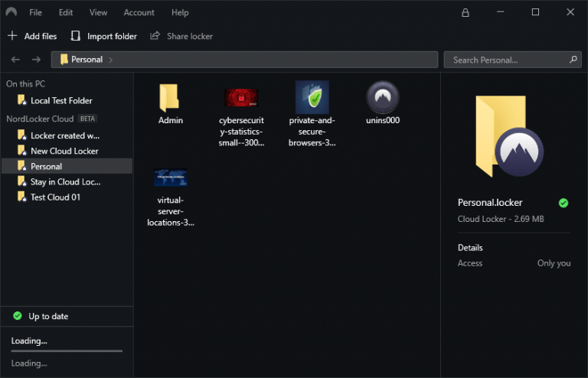The height and width of the screenshot is (378, 588).
Task: Select Locker created w... cloud locker
Action: pos(67,135)
